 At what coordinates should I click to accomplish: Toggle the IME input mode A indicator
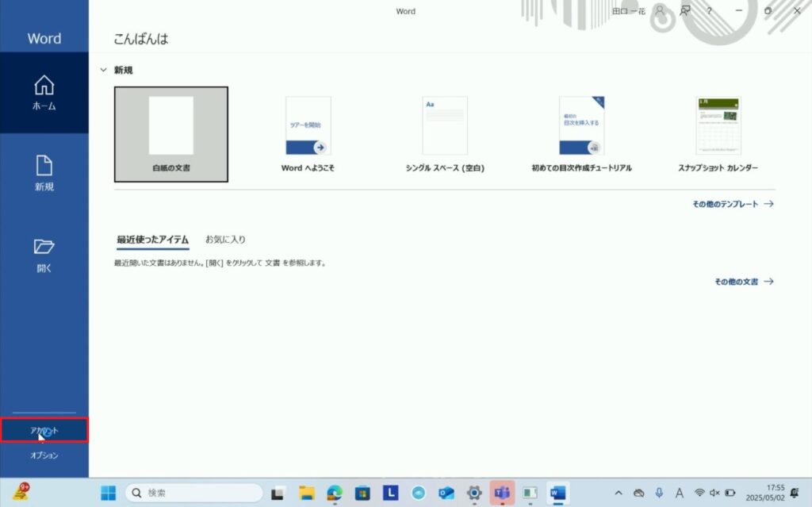pos(680,493)
